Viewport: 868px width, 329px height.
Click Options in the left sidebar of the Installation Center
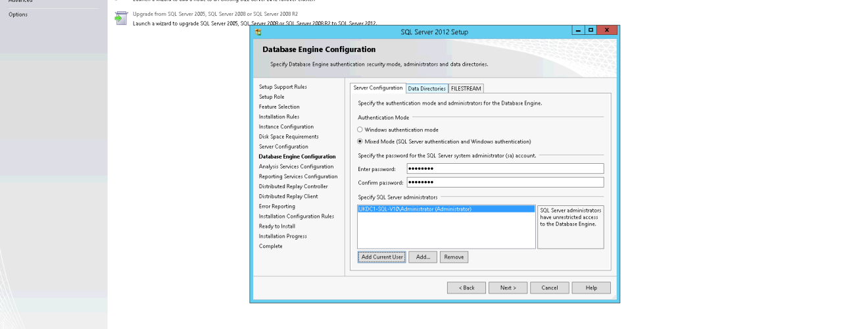(18, 14)
